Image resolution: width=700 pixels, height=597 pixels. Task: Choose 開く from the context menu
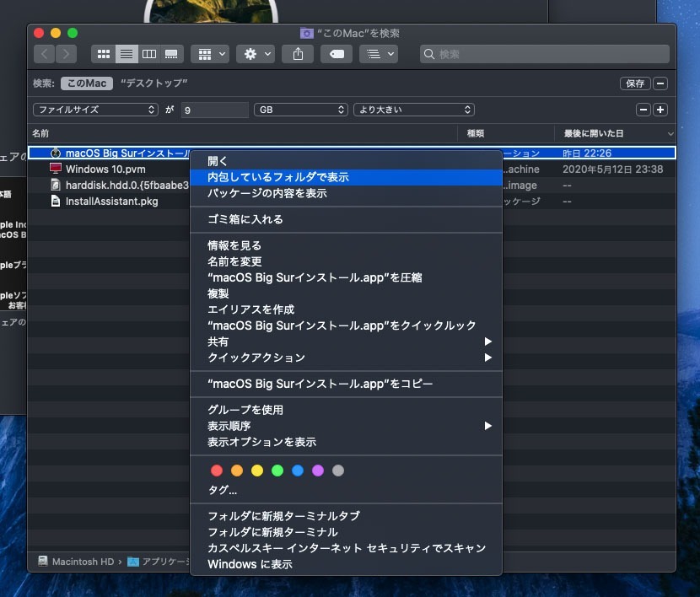[x=346, y=161]
